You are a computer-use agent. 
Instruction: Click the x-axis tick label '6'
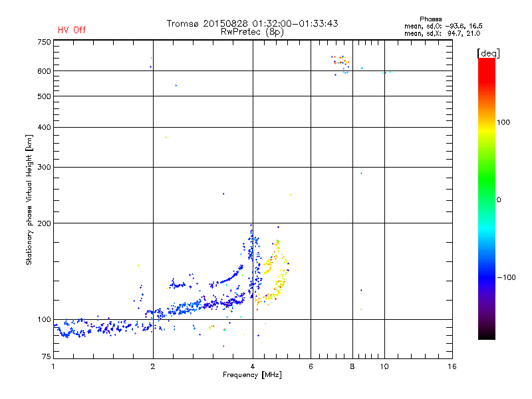311,366
